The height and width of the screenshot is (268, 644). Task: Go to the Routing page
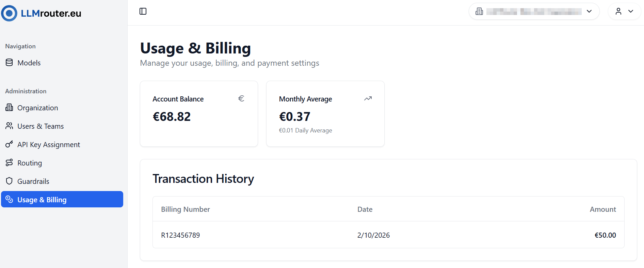coord(30,163)
